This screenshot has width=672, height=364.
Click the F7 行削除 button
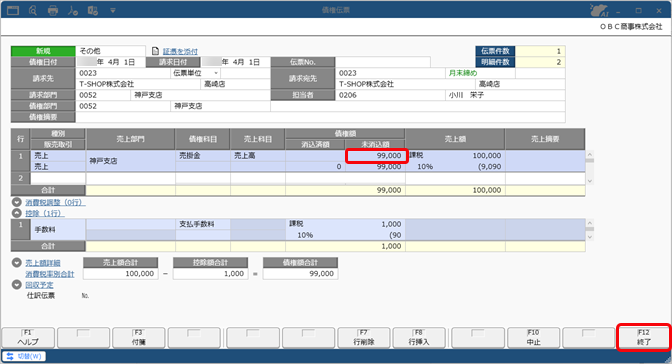[x=364, y=337]
